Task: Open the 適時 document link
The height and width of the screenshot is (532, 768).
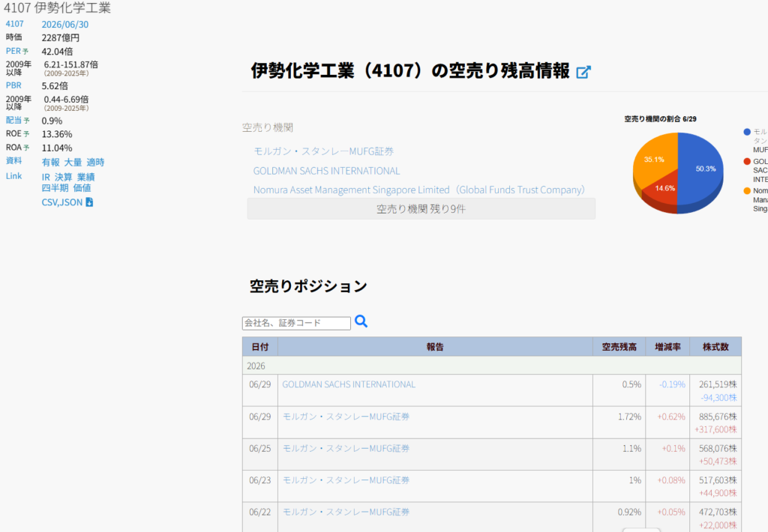Action: [95, 162]
